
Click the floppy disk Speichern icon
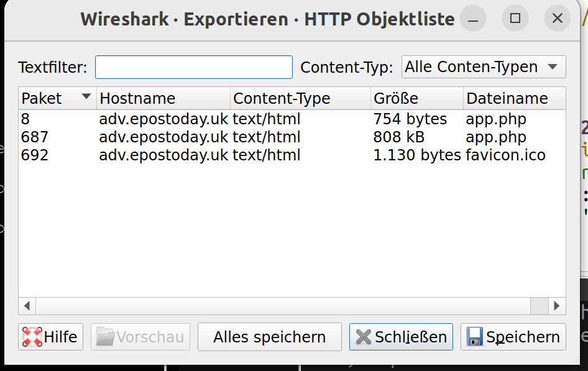pyautogui.click(x=475, y=337)
